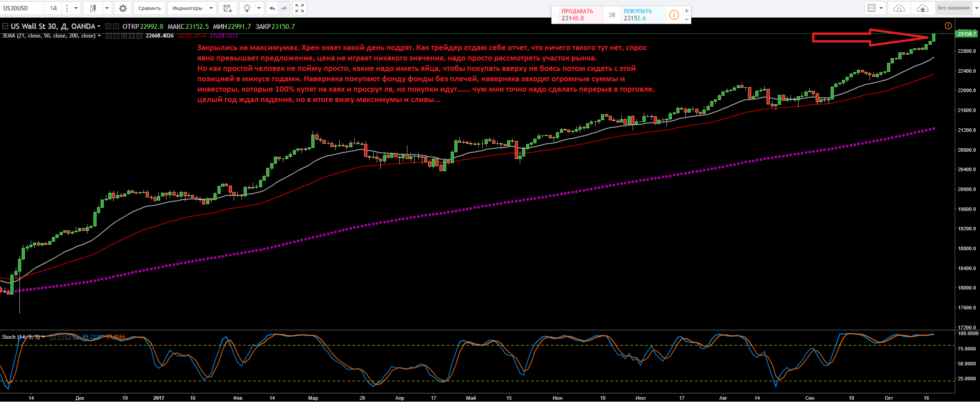Click the 20000.0 price axis label

(966, 189)
